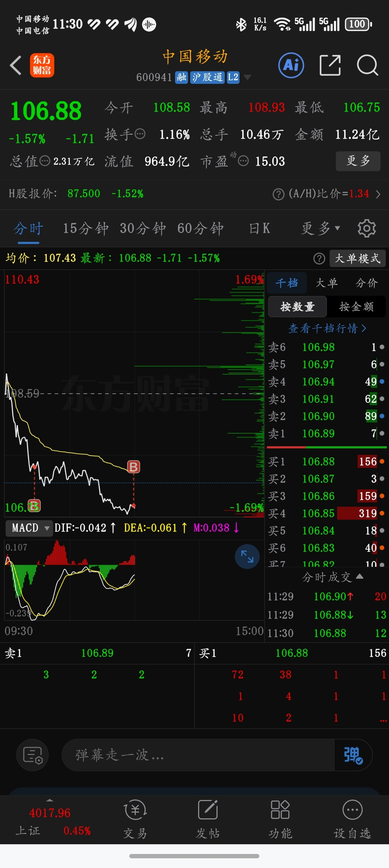The width and height of the screenshot is (389, 868).
Task: Click the 更多 button in quote panel
Action: click(358, 161)
